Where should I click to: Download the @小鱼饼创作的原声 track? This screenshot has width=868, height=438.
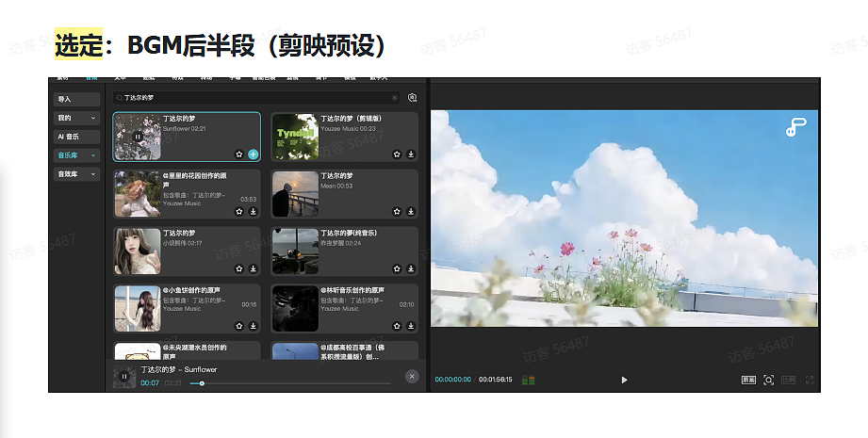click(253, 326)
